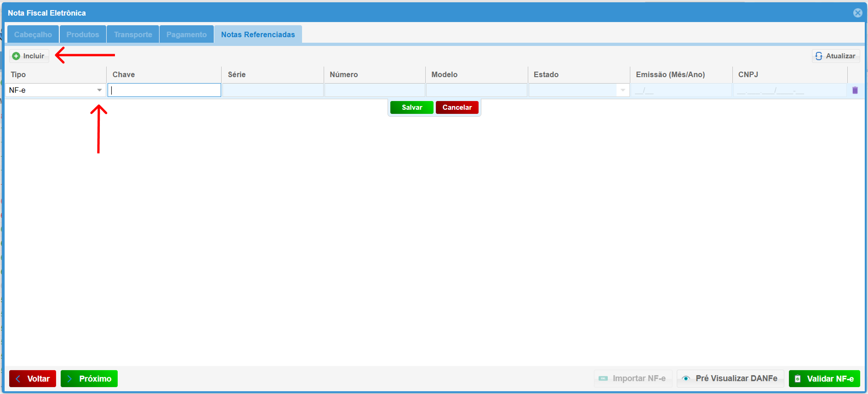
Task: Advance with the Próximo button
Action: click(x=89, y=378)
